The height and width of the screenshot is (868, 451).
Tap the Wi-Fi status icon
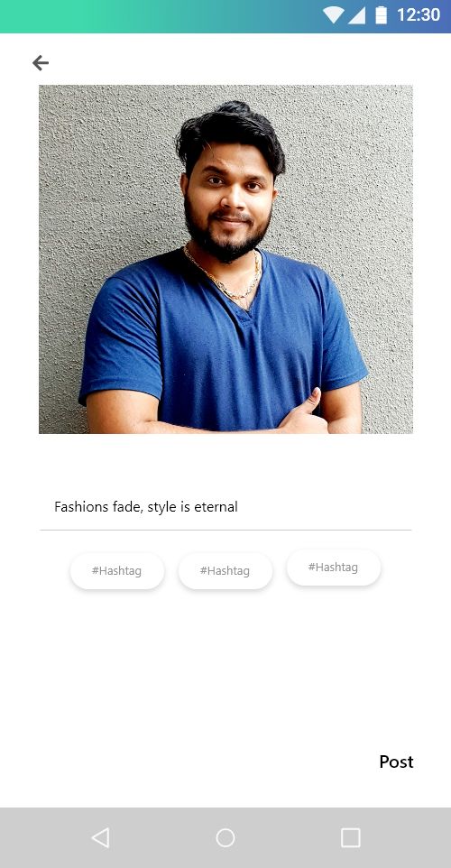pos(334,15)
